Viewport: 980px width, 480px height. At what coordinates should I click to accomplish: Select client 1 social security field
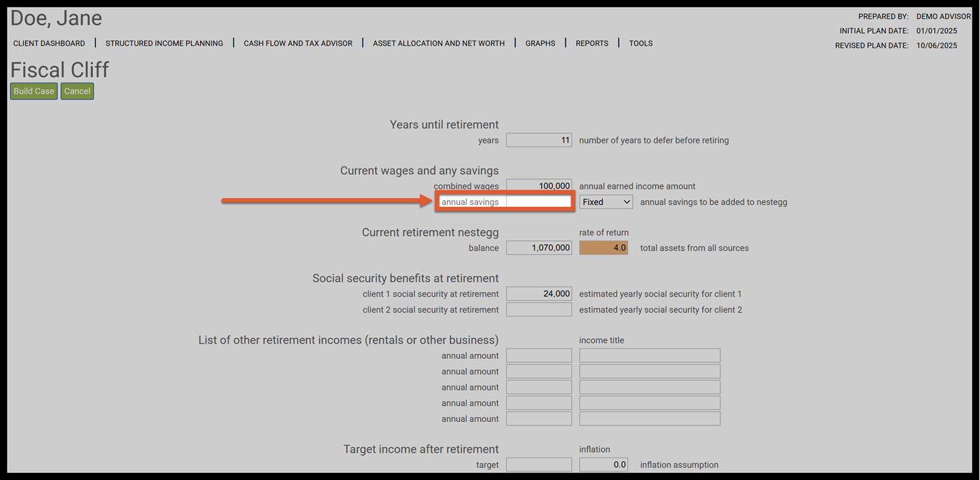click(539, 294)
